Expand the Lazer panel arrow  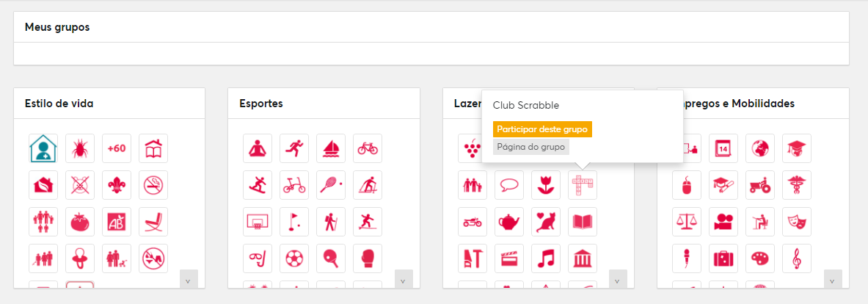click(x=618, y=279)
